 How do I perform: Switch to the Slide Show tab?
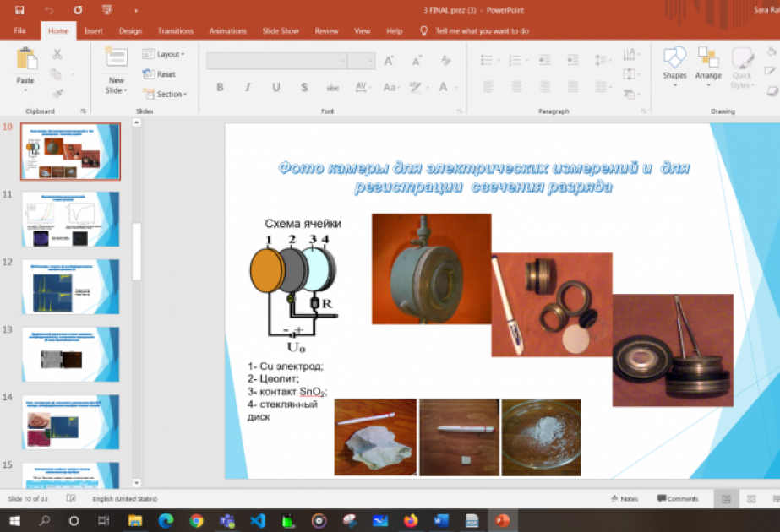tap(281, 31)
